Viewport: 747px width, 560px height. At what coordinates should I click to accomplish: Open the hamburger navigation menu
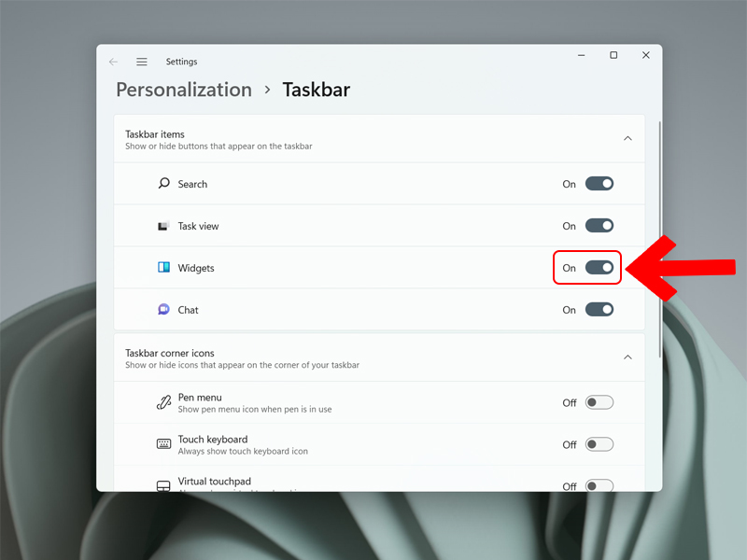141,61
